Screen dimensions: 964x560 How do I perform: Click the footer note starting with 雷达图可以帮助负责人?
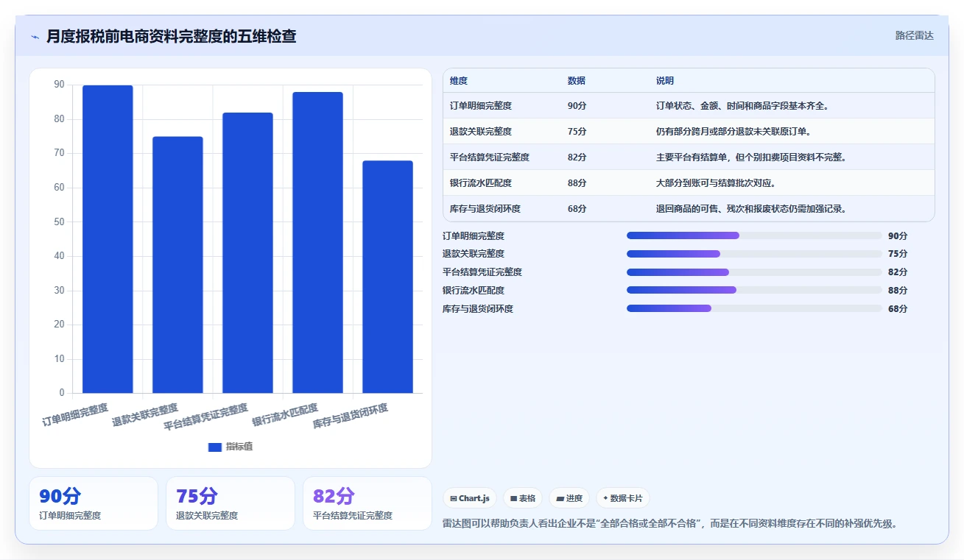(669, 524)
